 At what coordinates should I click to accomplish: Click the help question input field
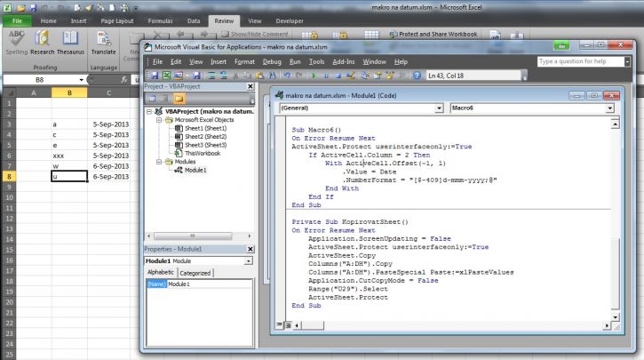581,61
